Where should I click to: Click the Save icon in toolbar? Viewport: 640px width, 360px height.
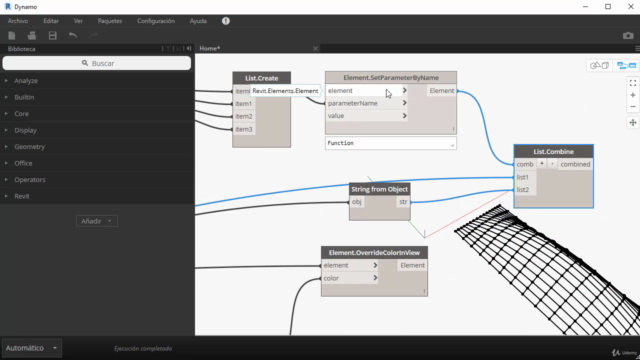coord(53,36)
